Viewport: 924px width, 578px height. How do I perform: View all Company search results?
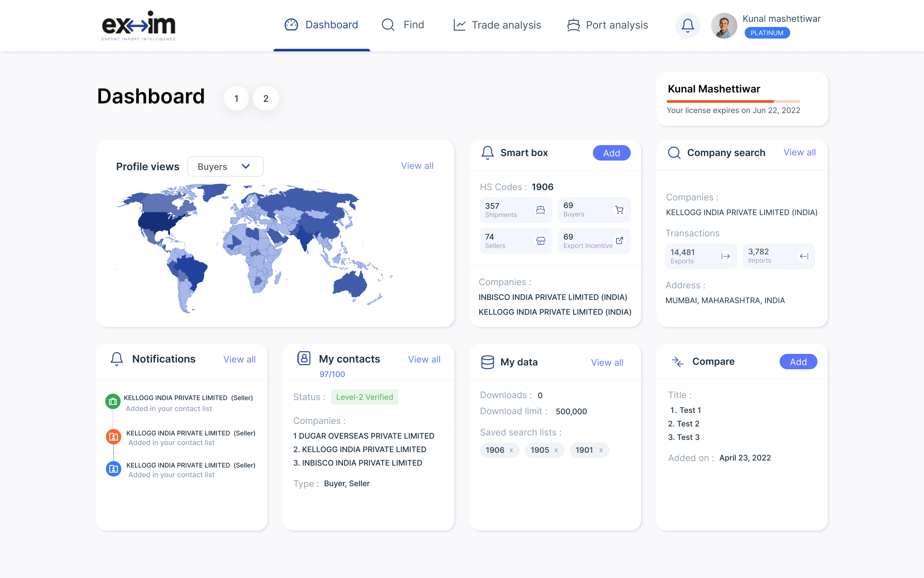coord(800,153)
